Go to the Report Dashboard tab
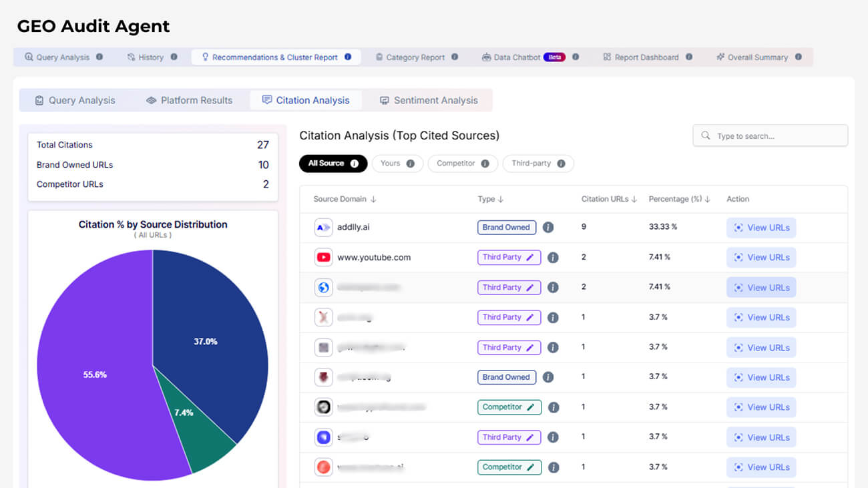868x488 pixels. [640, 57]
